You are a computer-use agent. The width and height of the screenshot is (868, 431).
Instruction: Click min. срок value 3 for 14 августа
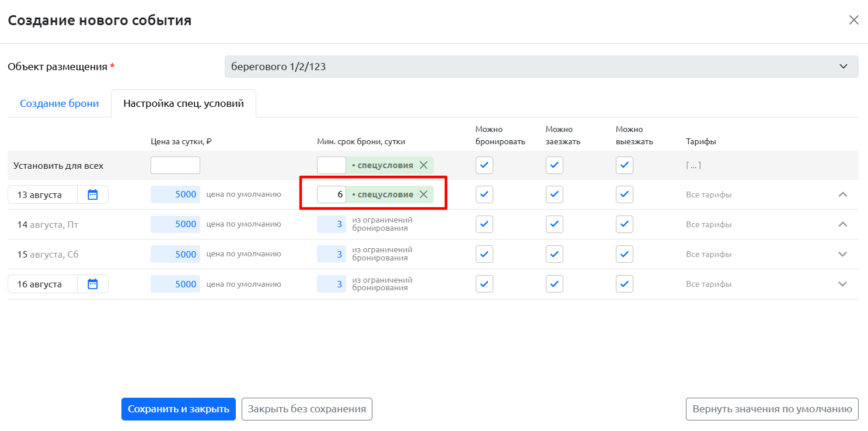pyautogui.click(x=332, y=224)
